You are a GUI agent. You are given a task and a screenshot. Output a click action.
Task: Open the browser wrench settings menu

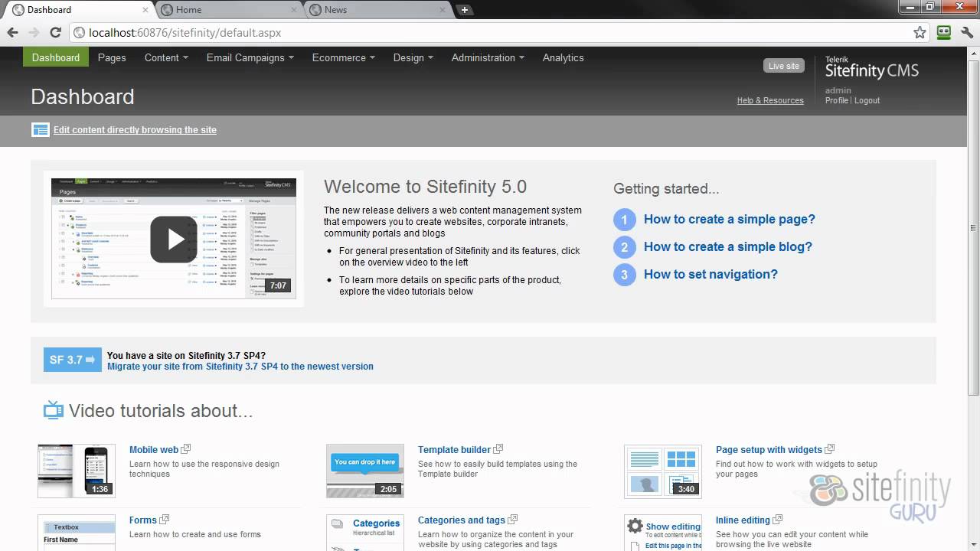coord(966,33)
